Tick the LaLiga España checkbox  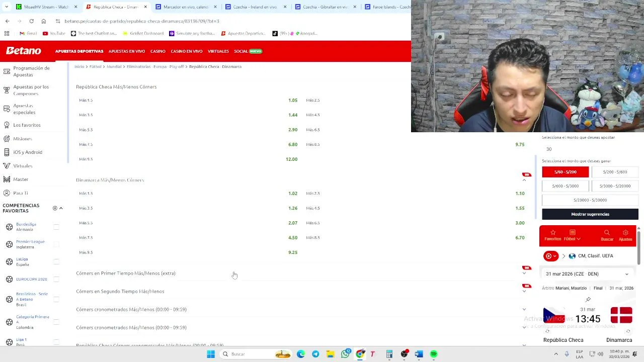[56, 261]
